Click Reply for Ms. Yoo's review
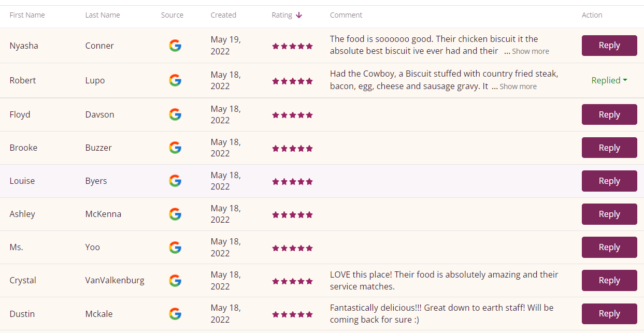The width and height of the screenshot is (644, 333). click(x=609, y=247)
